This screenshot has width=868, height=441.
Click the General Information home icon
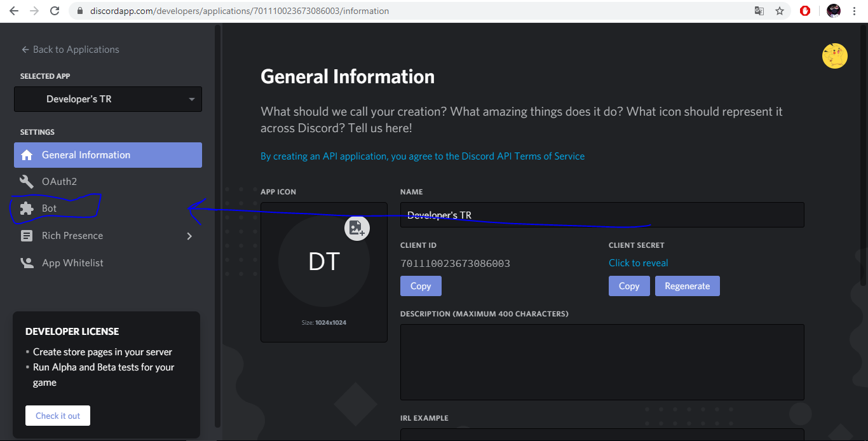27,154
